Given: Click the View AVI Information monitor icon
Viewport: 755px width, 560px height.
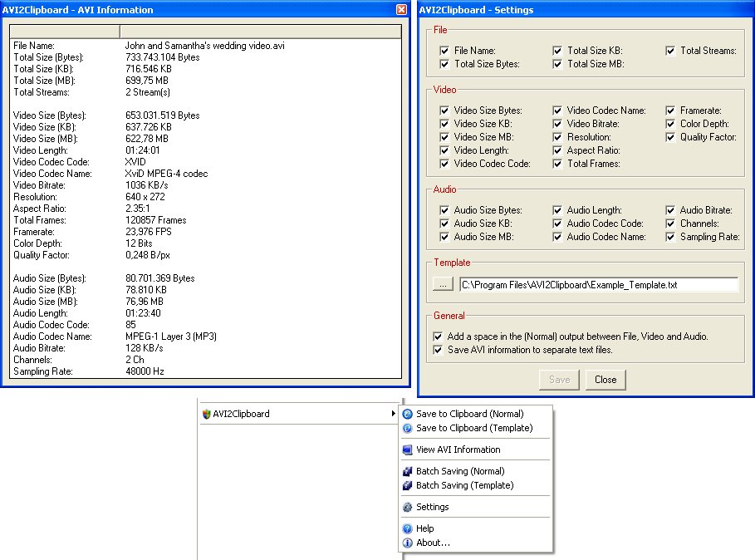Looking at the screenshot, I should [407, 449].
